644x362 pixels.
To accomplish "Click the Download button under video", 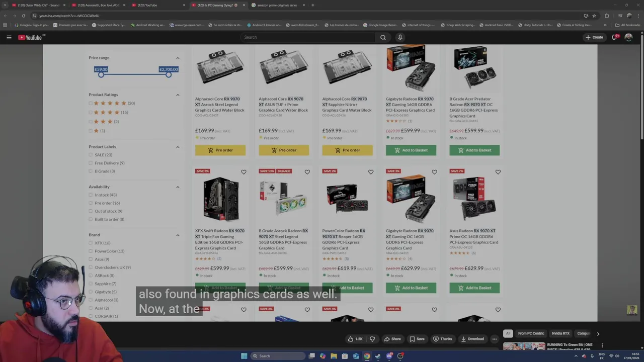I will point(472,339).
